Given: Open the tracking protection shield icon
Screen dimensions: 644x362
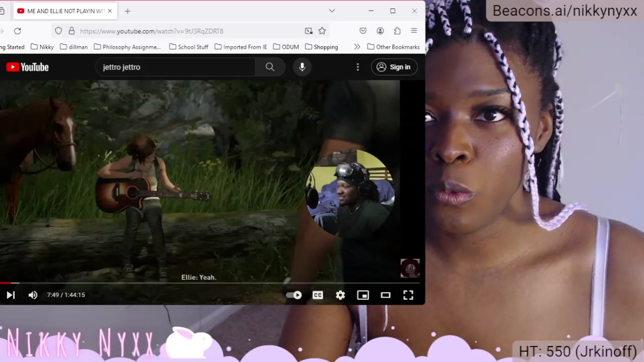Looking at the screenshot, I should click(x=58, y=31).
